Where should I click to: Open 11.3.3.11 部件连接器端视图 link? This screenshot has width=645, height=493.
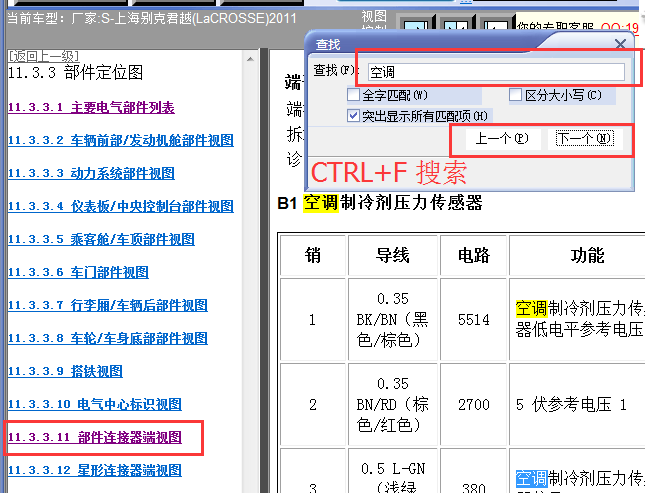point(95,437)
